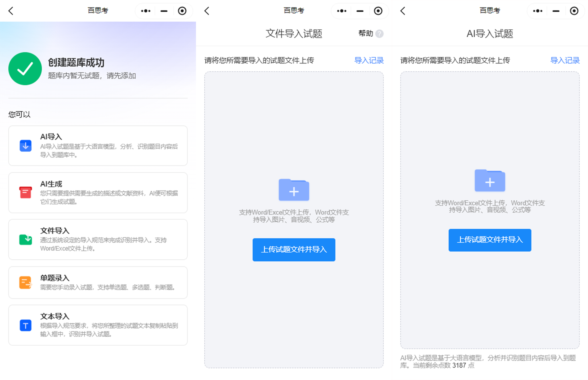This screenshot has width=588, height=380.
Task: Click the add-folder icon in AI导入试题
Action: tap(490, 180)
